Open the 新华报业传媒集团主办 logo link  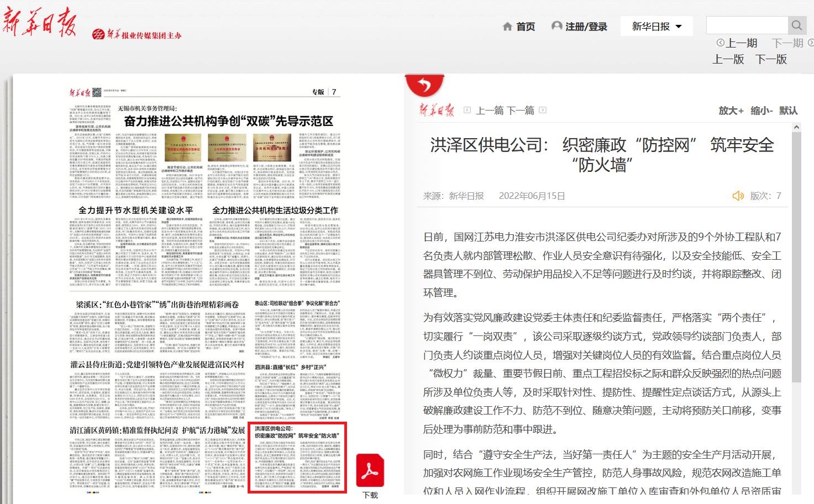(136, 35)
